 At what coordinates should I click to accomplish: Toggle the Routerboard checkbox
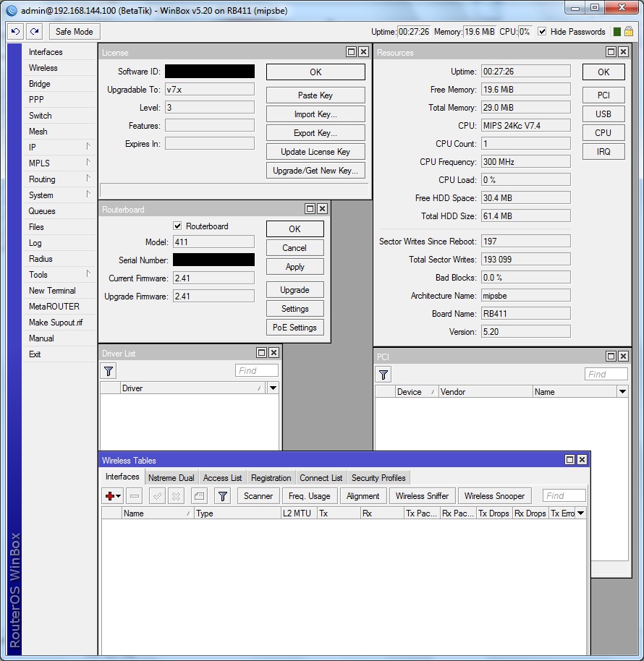pos(177,226)
